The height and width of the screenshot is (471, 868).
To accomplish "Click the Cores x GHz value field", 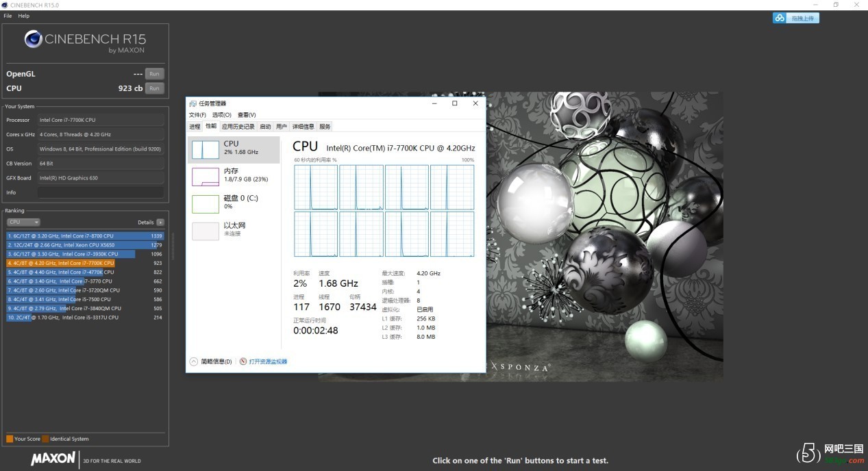I will tap(101, 134).
